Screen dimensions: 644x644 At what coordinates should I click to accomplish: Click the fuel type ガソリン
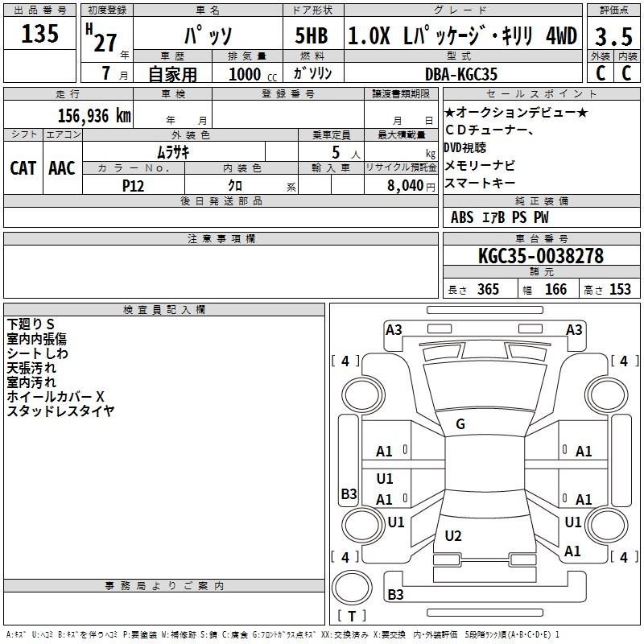(312, 73)
